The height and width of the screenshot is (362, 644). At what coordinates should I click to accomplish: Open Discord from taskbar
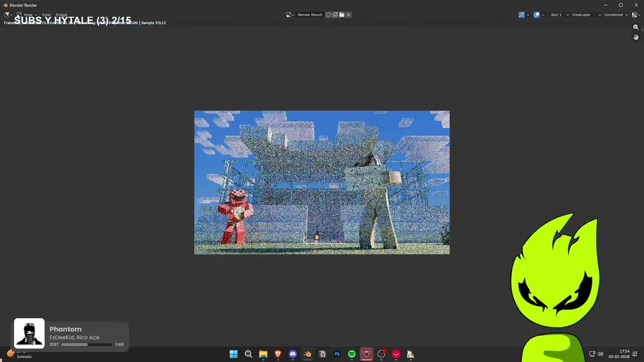[293, 354]
